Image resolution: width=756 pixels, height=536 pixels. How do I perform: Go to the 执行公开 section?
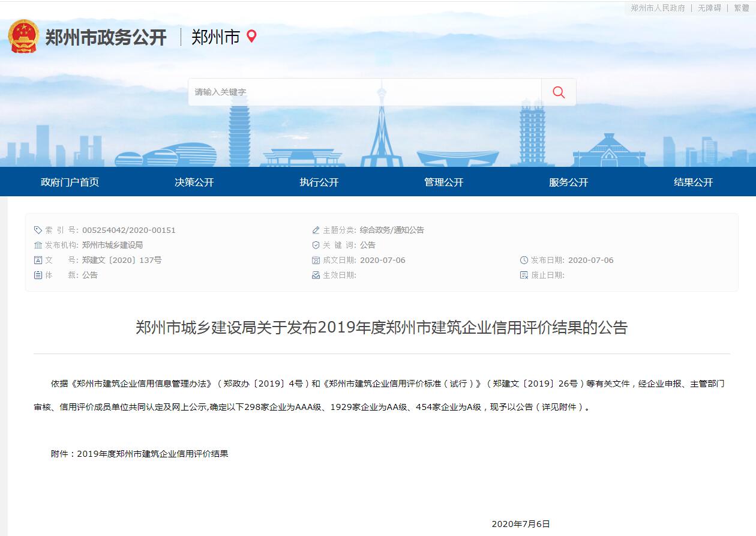(319, 182)
